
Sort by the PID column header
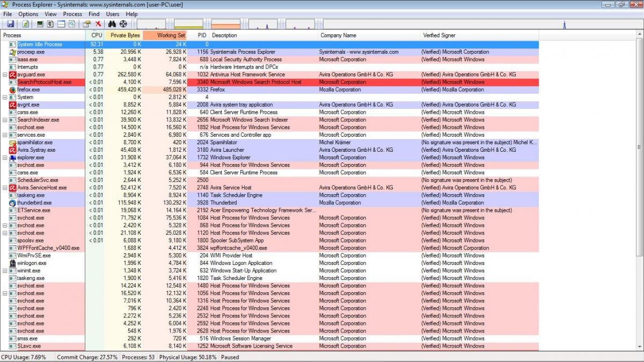tap(199, 35)
